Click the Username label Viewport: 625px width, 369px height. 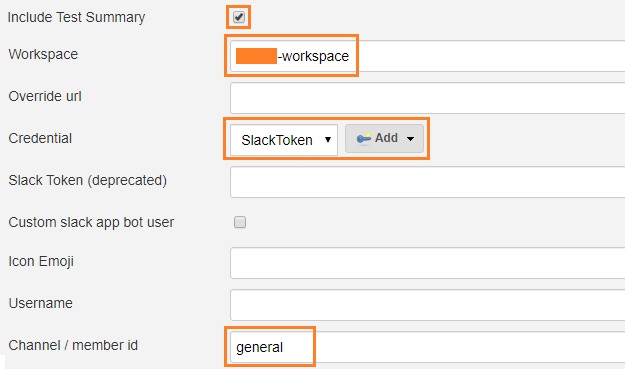coord(41,303)
